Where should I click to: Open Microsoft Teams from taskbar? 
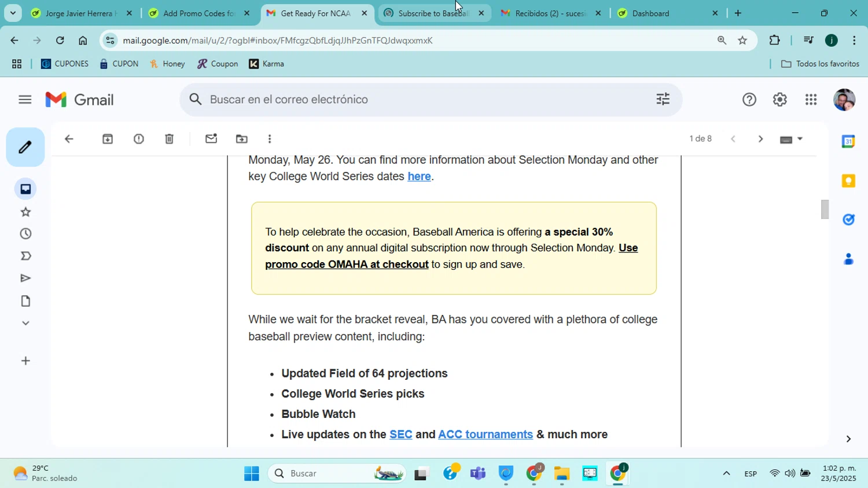[478, 474]
